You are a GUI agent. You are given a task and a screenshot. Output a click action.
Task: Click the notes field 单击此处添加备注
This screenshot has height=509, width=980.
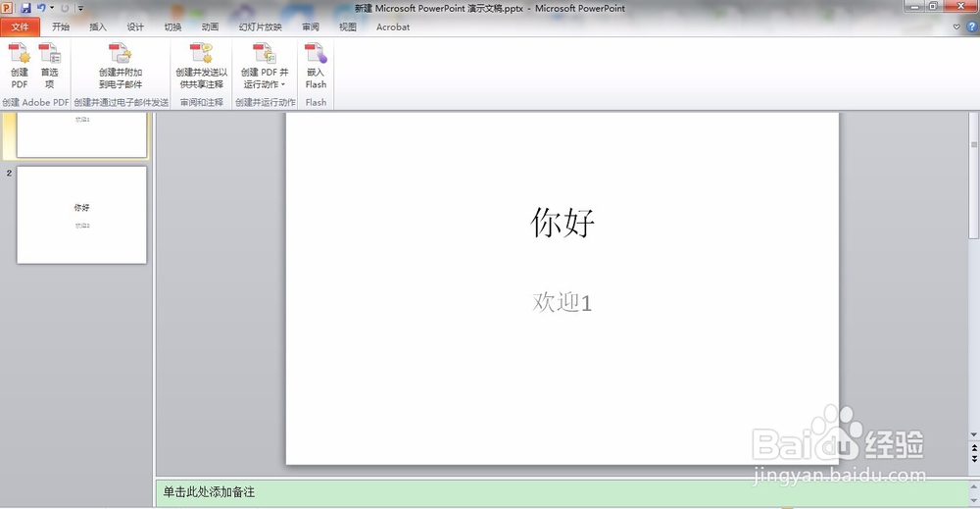209,492
